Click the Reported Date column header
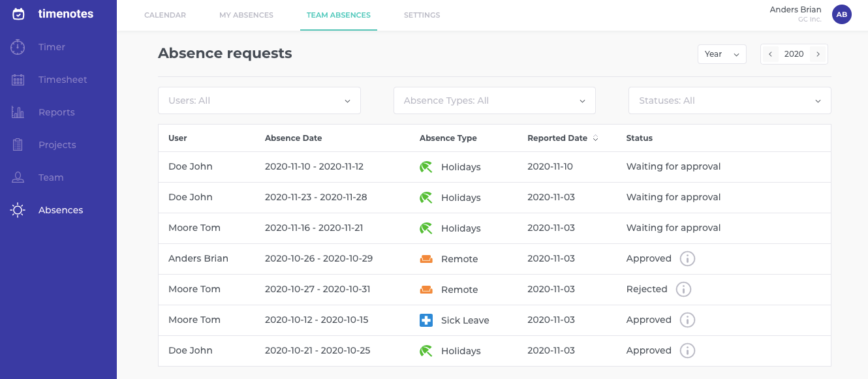 pos(557,138)
